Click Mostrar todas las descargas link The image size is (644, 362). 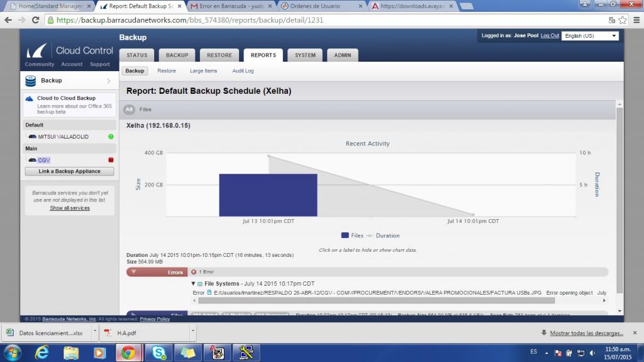[x=586, y=333]
